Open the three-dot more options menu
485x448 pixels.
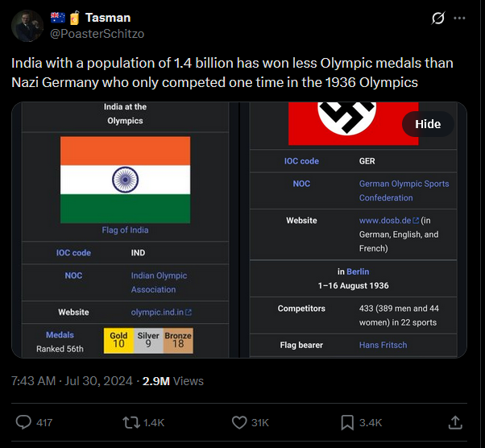(x=459, y=18)
